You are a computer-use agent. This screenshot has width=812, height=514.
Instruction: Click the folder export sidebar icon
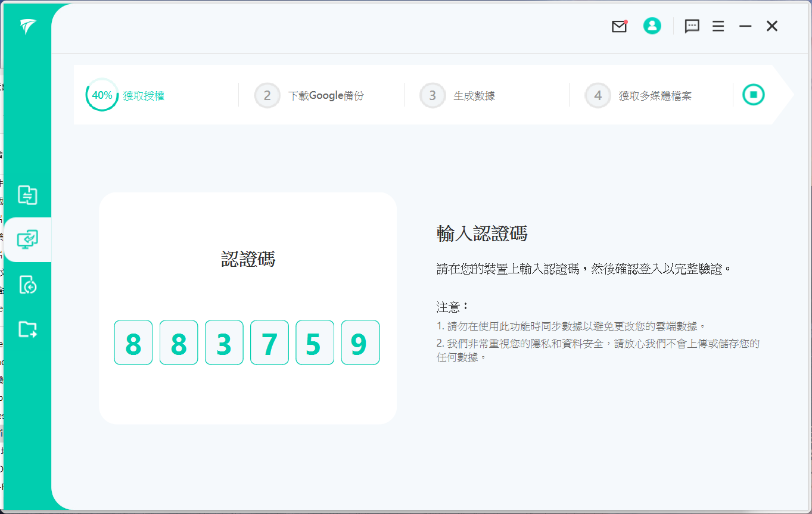point(27,329)
